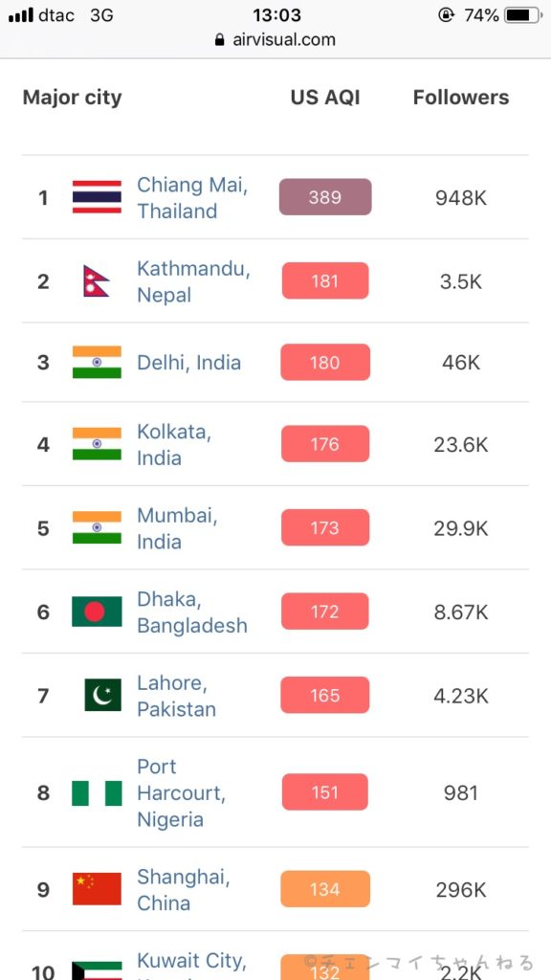Image resolution: width=551 pixels, height=980 pixels.
Task: Open Chiang Mai, Thailand link
Action: point(192,197)
